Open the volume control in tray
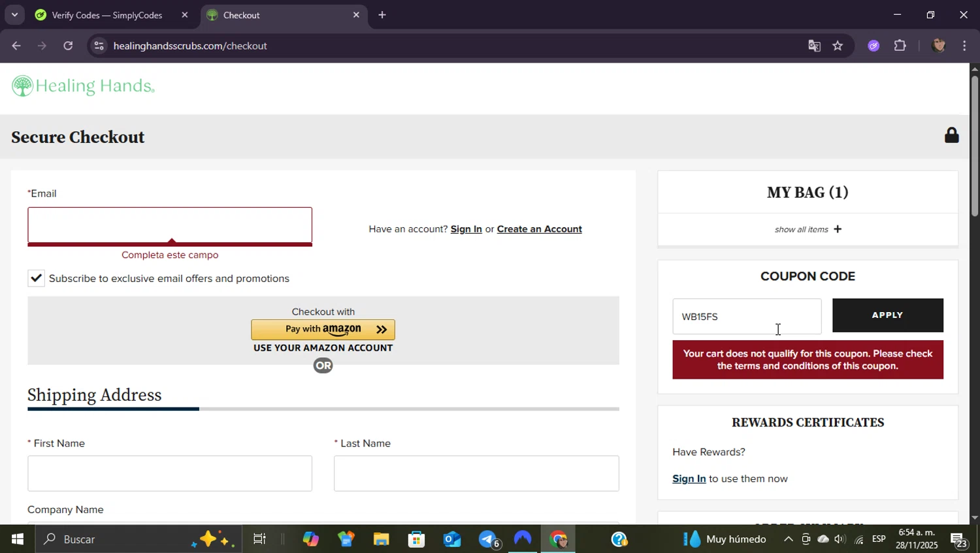 840,539
